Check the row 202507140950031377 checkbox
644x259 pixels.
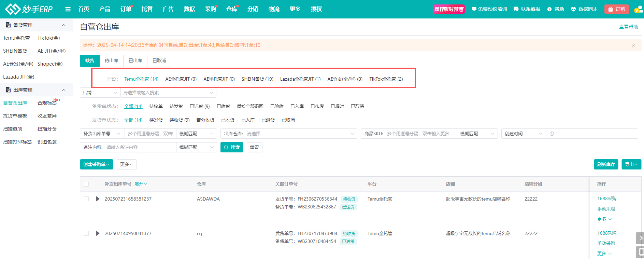pyautogui.click(x=86, y=233)
